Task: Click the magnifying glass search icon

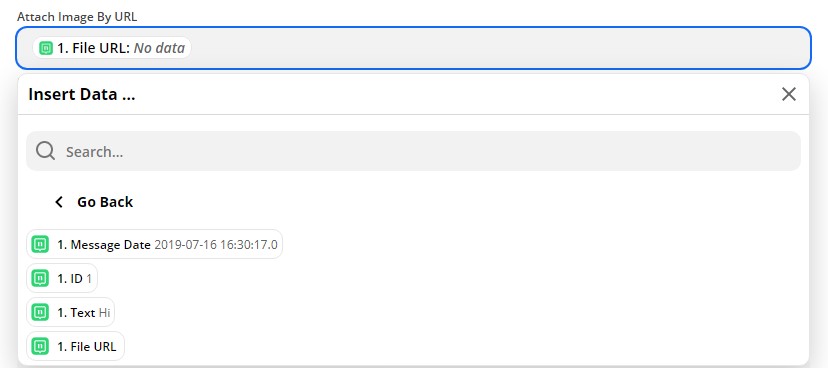Action: coord(45,151)
